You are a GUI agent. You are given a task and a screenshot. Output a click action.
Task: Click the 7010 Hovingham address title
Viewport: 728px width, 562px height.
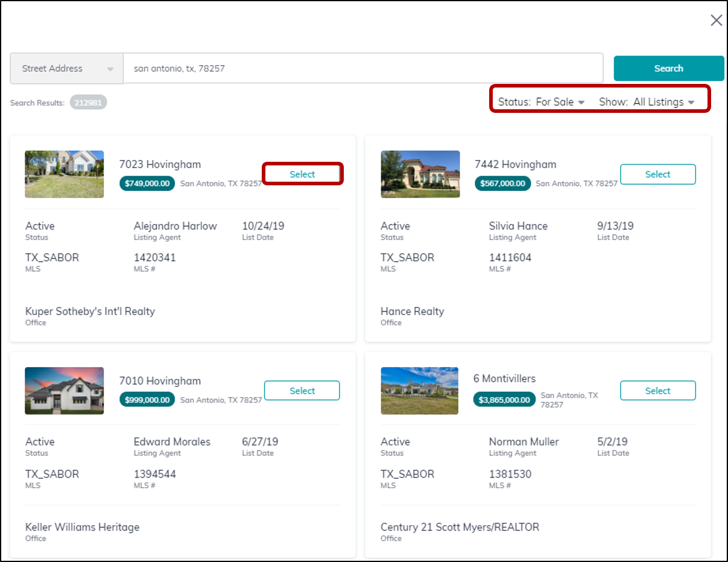point(160,381)
